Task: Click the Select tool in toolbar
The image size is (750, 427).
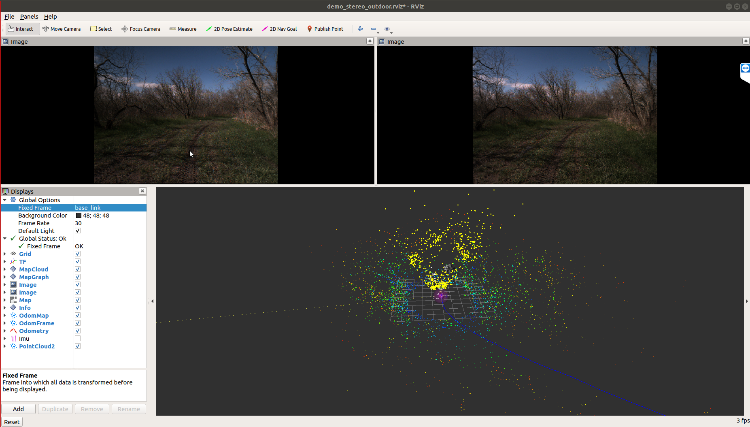Action: coord(100,29)
